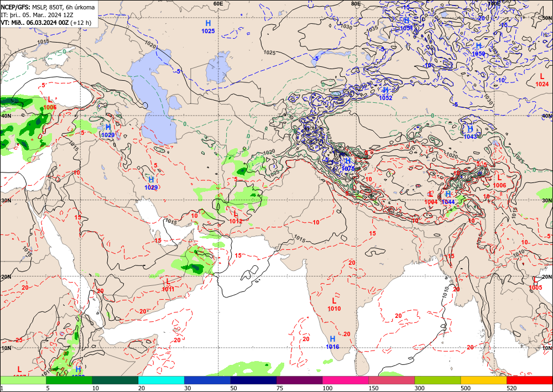
Task: Click the title 'NCEP/GFS: MSLP, 850T, 6h úrkoma'
Action: click(x=48, y=7)
